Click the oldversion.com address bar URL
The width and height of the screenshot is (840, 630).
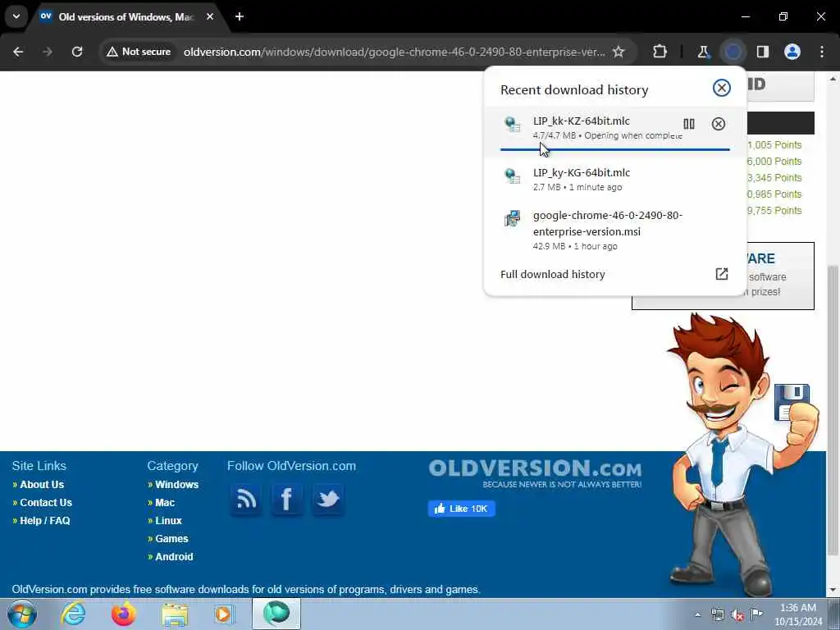pos(394,52)
